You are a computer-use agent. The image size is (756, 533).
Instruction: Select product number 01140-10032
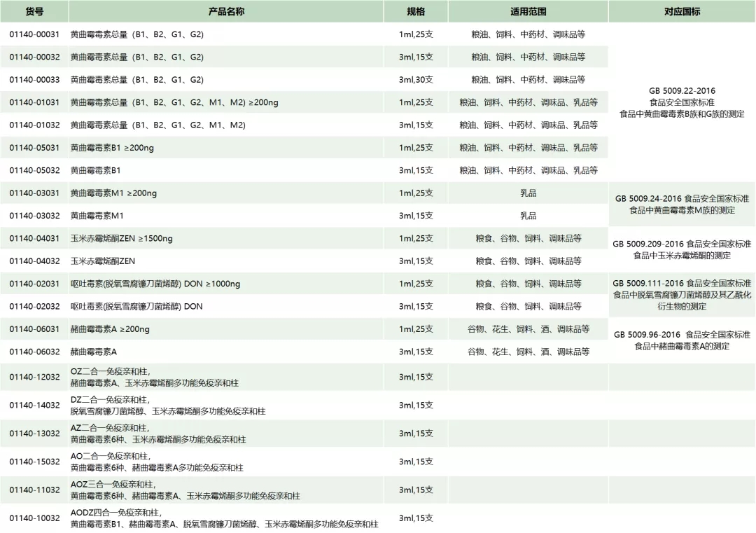[34, 518]
